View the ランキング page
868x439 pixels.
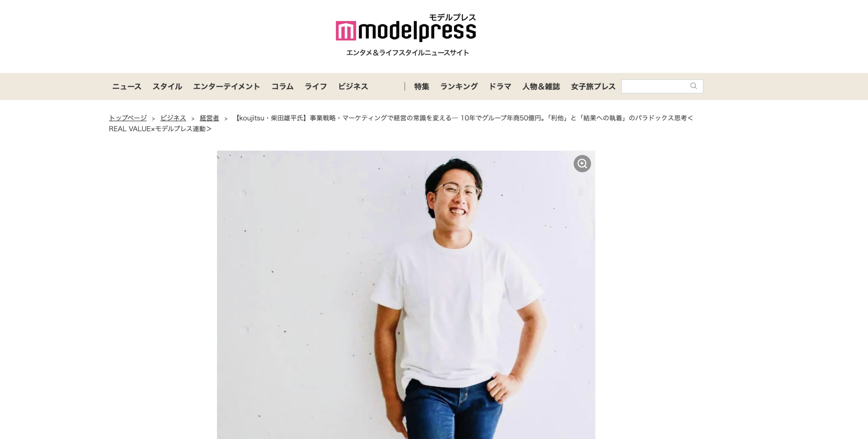click(459, 86)
